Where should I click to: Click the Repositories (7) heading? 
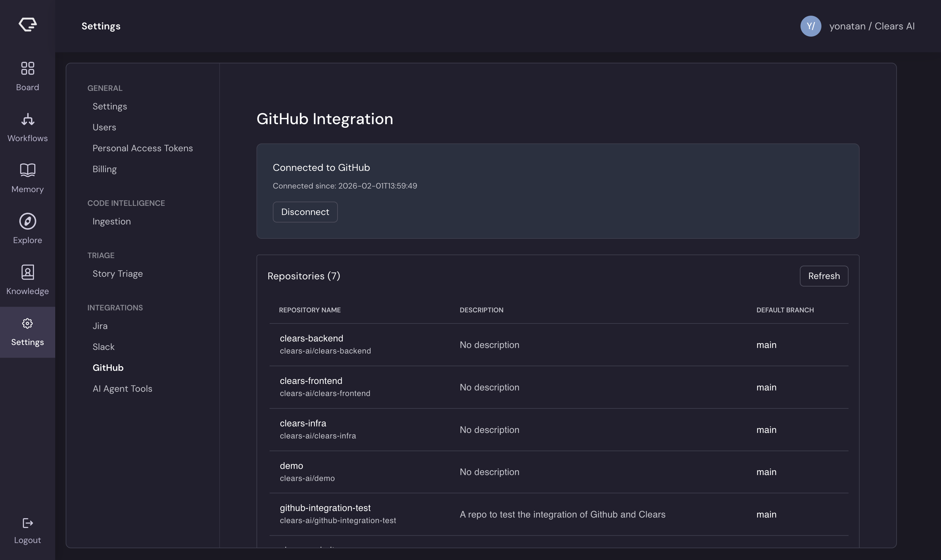click(x=304, y=276)
